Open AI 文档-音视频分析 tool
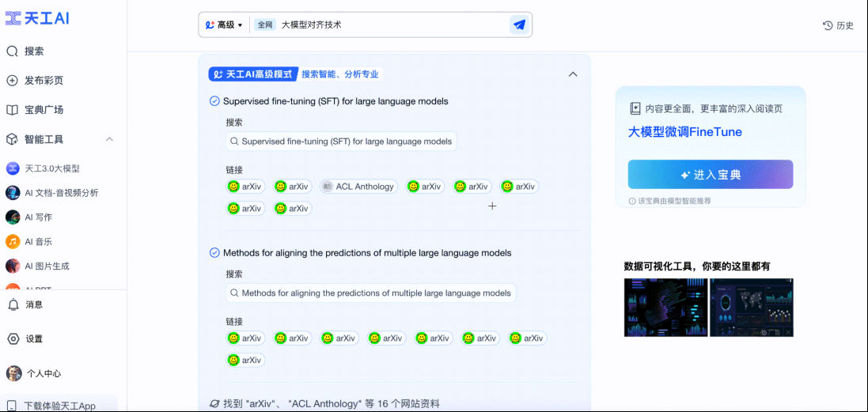The height and width of the screenshot is (412, 868). [61, 193]
